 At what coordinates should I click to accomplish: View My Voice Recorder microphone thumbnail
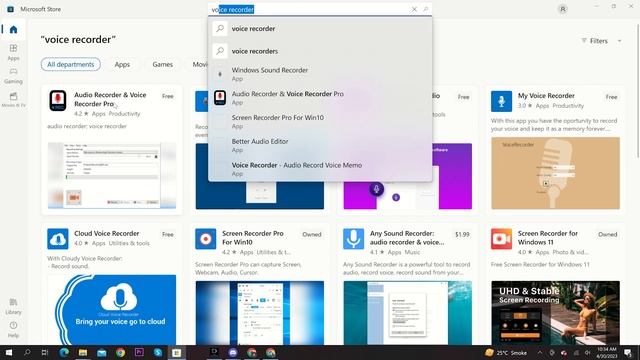click(x=556, y=173)
